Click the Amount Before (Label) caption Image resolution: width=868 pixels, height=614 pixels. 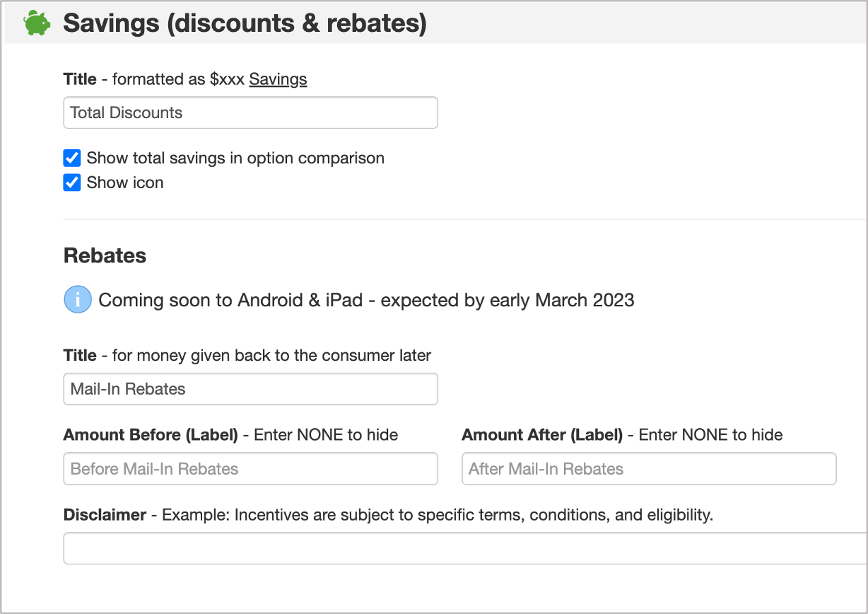click(151, 435)
